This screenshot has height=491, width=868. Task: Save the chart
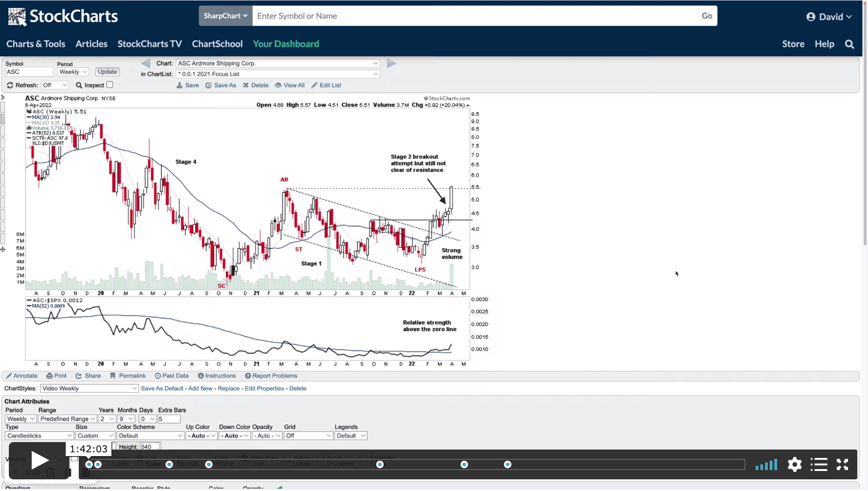click(x=188, y=85)
